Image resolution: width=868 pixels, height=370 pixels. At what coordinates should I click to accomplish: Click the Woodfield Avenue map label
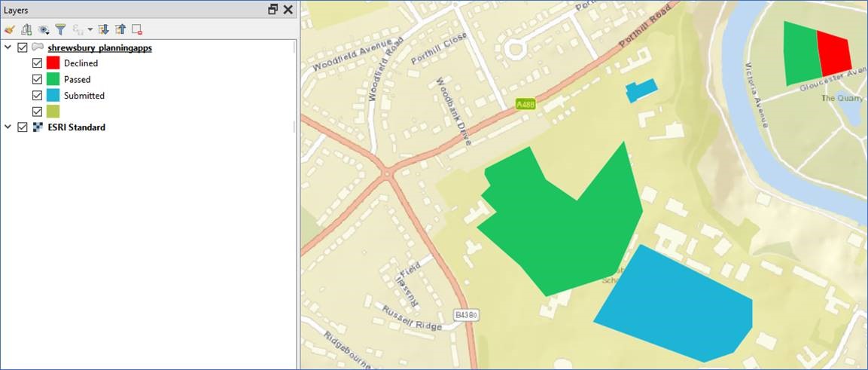coord(353,55)
